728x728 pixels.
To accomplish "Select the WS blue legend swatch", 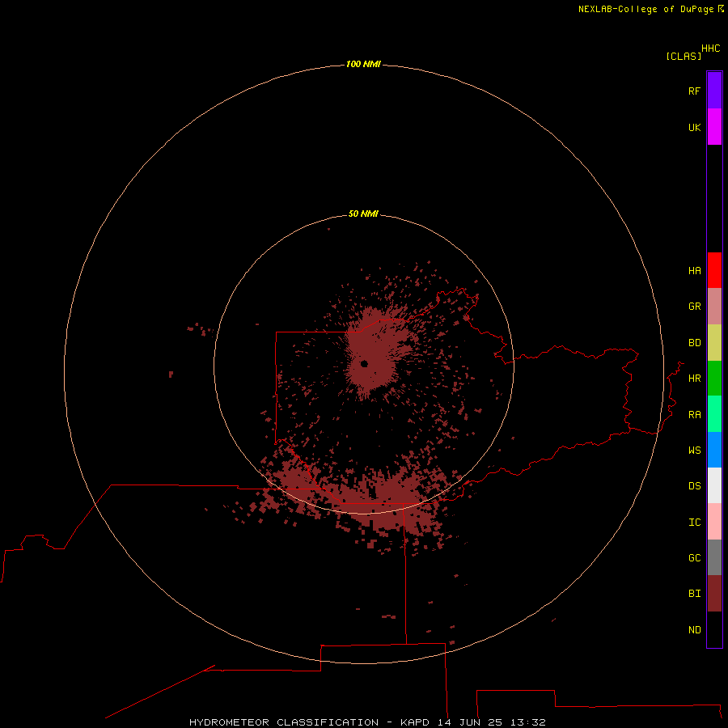I will [714, 450].
